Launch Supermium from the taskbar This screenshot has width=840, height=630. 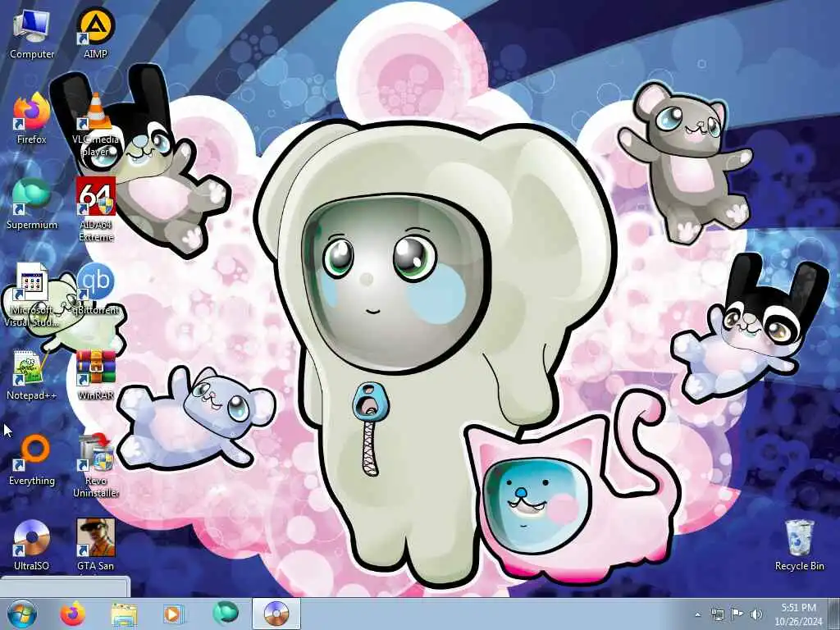pyautogui.click(x=226, y=614)
